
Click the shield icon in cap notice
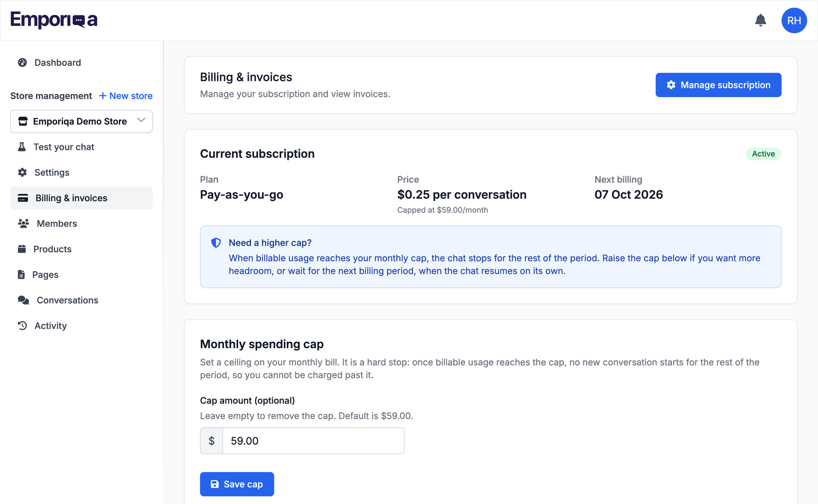tap(216, 243)
